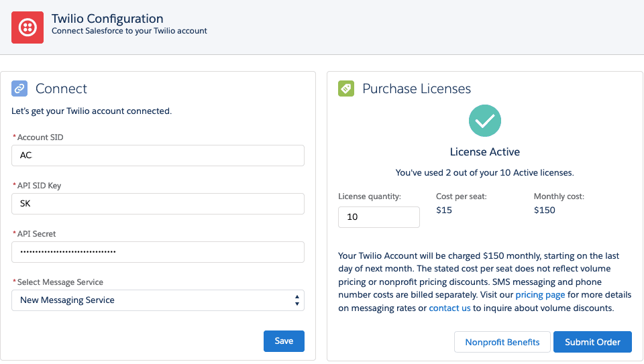This screenshot has height=364, width=644.
Task: Click the Purchase Licenses heading
Action: click(417, 88)
